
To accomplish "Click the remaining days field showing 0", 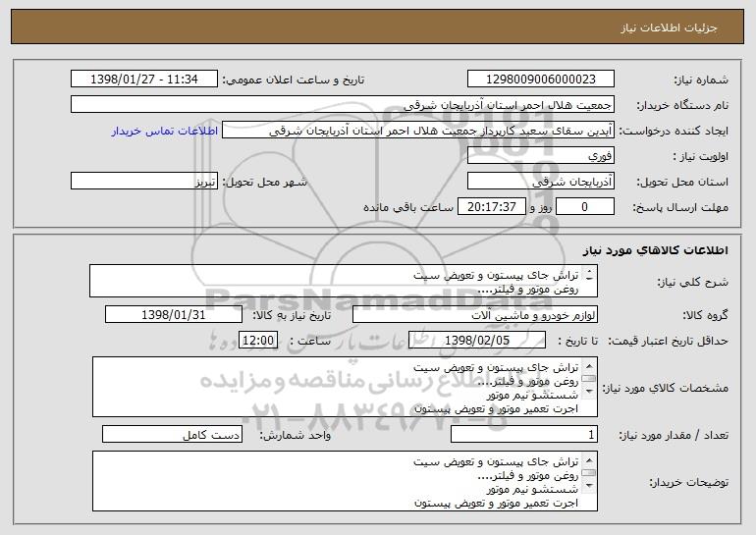I will point(585,207).
